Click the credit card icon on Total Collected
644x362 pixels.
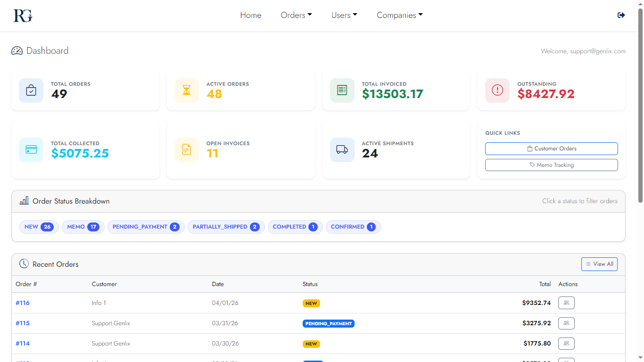(x=31, y=149)
